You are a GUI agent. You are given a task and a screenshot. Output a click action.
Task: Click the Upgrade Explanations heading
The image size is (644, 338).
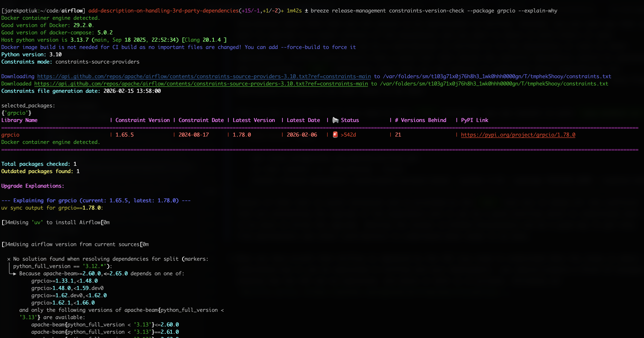click(32, 186)
